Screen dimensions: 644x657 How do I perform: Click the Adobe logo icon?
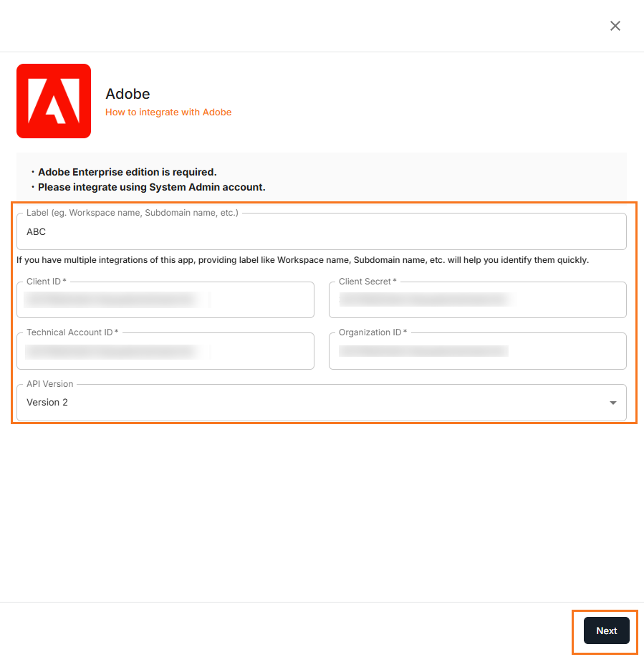pyautogui.click(x=54, y=101)
